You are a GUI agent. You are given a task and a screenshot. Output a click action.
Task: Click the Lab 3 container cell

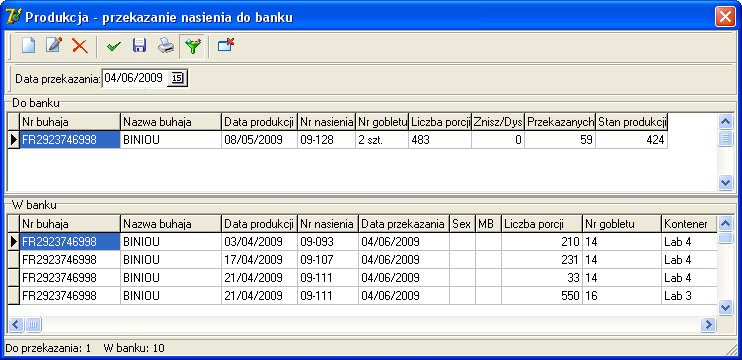coord(689,296)
